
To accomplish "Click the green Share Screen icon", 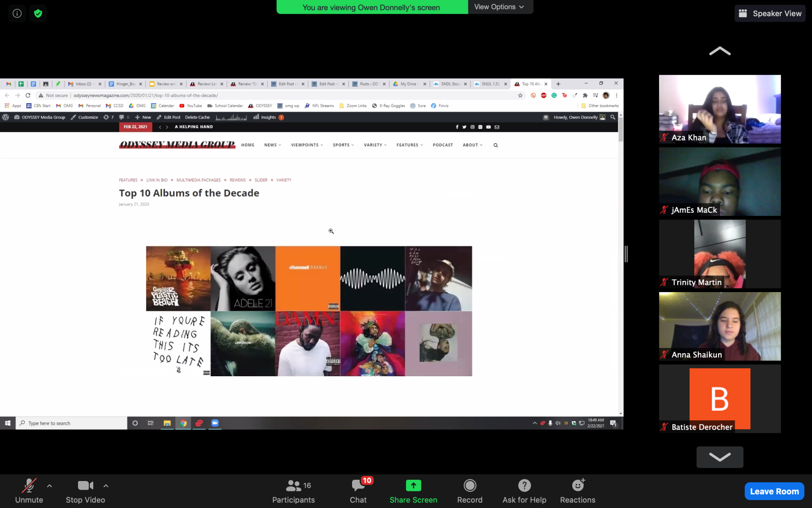I will tap(413, 485).
